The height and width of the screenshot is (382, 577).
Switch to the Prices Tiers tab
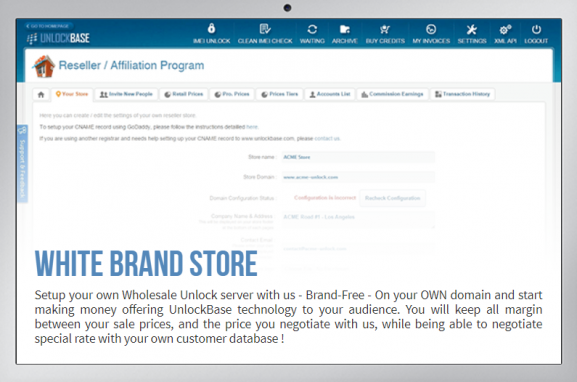(x=279, y=94)
